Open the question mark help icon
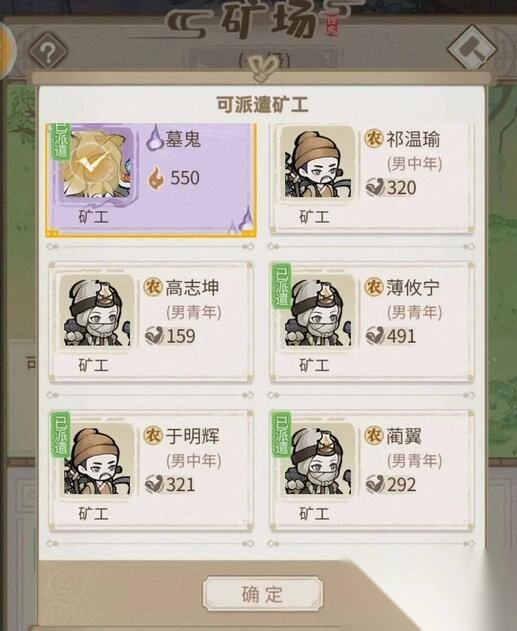Image resolution: width=517 pixels, height=631 pixels. pos(48,52)
